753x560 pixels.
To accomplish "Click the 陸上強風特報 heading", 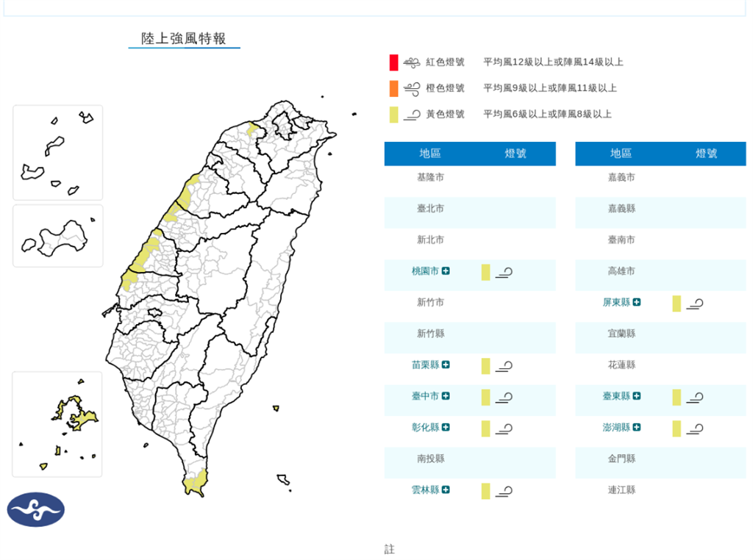I will click(184, 39).
